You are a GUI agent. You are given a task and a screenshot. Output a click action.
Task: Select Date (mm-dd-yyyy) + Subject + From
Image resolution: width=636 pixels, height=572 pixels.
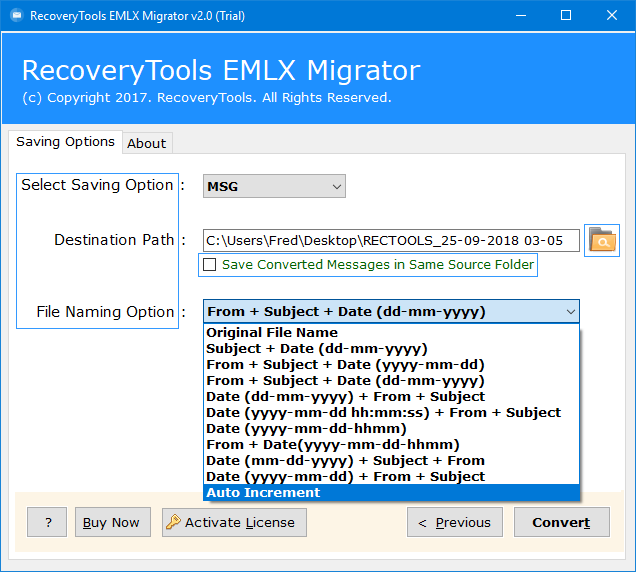[391, 460]
